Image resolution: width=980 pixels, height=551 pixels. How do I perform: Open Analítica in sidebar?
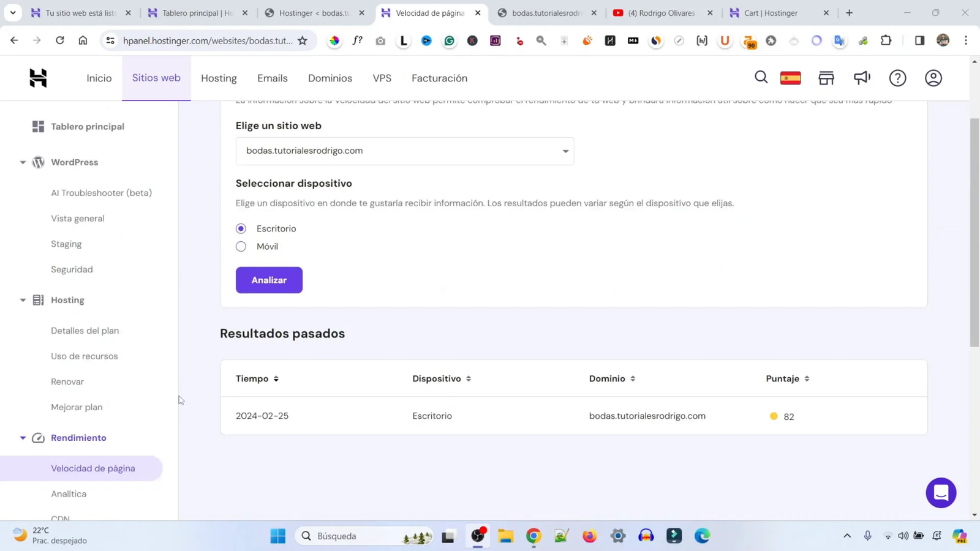click(x=69, y=494)
